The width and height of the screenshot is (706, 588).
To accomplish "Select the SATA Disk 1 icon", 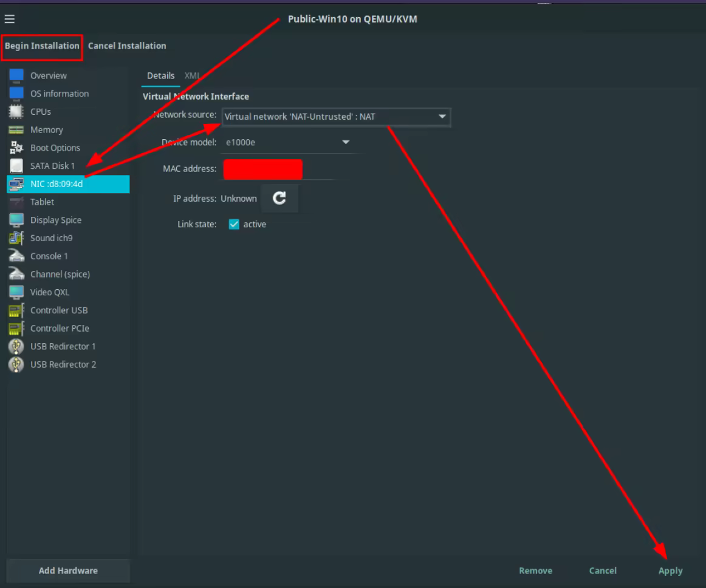I will [x=16, y=166].
